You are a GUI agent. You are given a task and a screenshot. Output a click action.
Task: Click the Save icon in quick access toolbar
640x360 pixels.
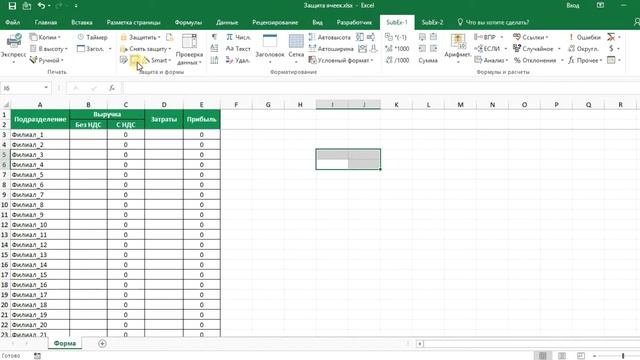coord(12,6)
